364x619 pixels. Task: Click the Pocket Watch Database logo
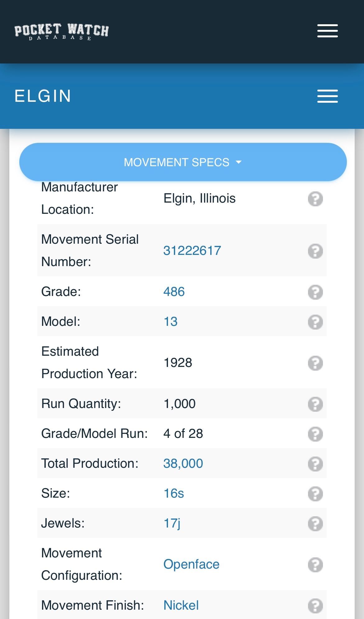coord(62,32)
